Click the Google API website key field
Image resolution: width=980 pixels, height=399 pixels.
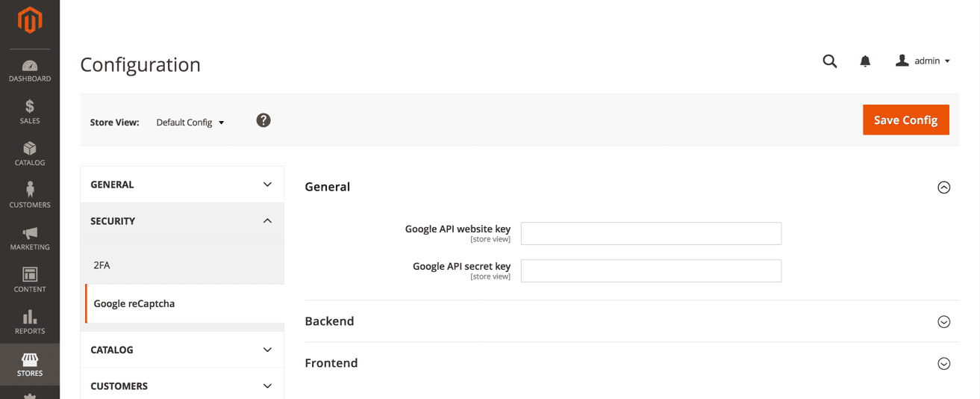(x=651, y=234)
